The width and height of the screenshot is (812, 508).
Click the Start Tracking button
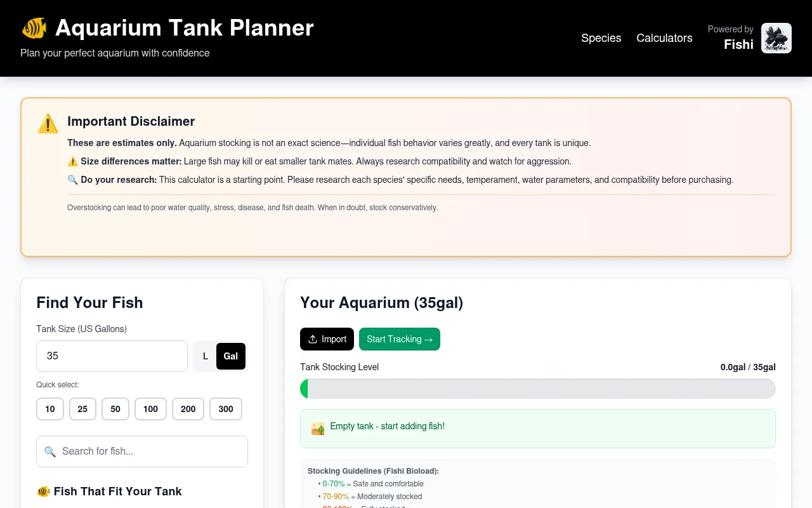pos(400,339)
